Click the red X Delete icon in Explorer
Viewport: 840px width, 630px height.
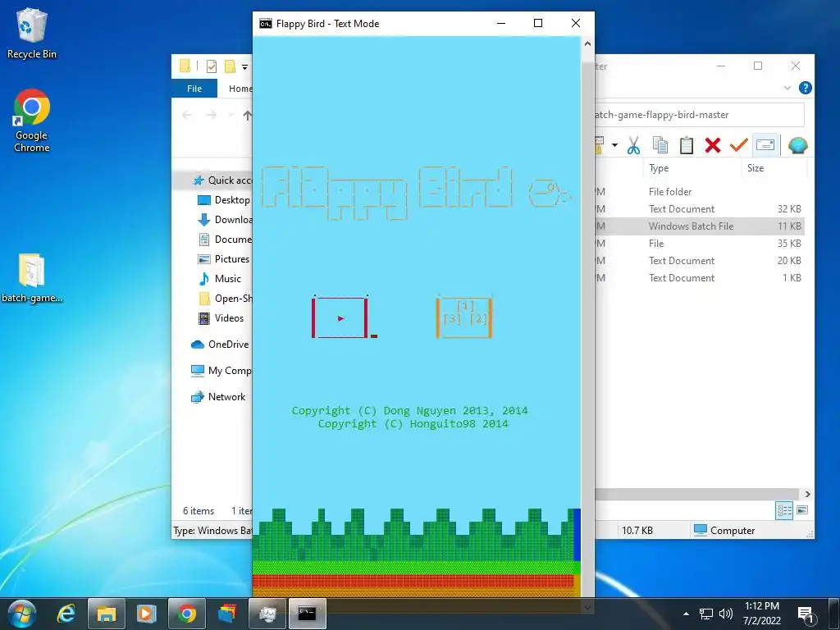pyautogui.click(x=713, y=145)
